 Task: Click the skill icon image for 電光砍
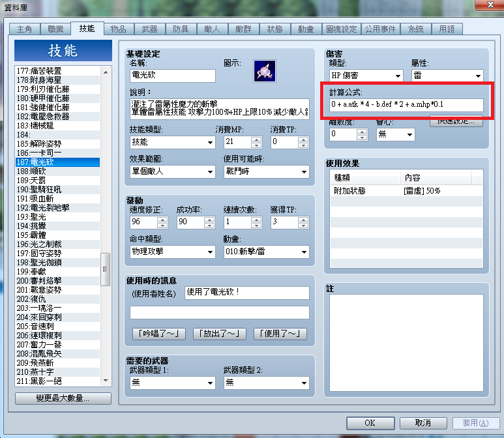(264, 71)
